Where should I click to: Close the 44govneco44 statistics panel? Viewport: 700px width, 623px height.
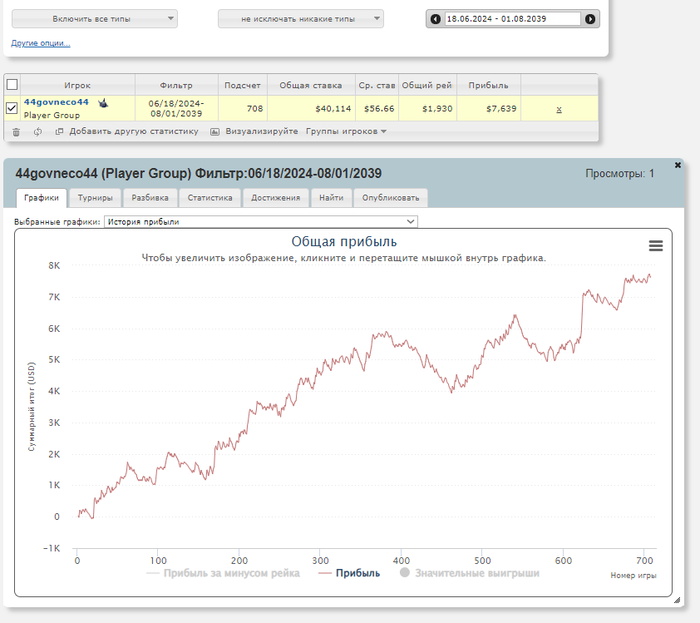[x=677, y=165]
